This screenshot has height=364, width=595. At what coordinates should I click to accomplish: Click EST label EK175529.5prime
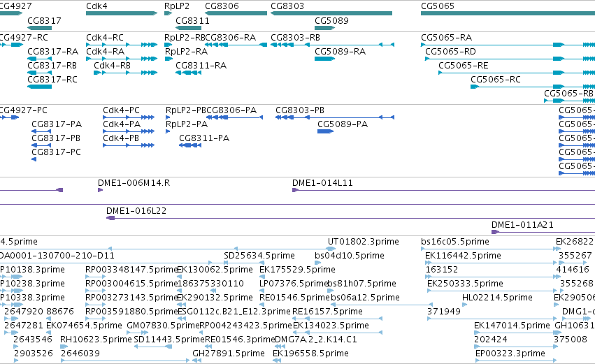click(x=298, y=270)
